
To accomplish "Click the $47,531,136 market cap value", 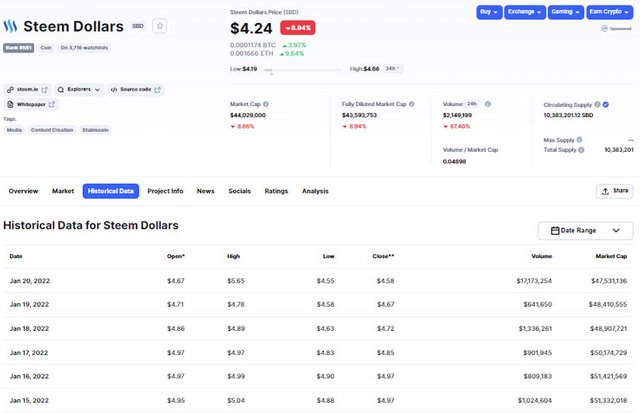I will 609,281.
